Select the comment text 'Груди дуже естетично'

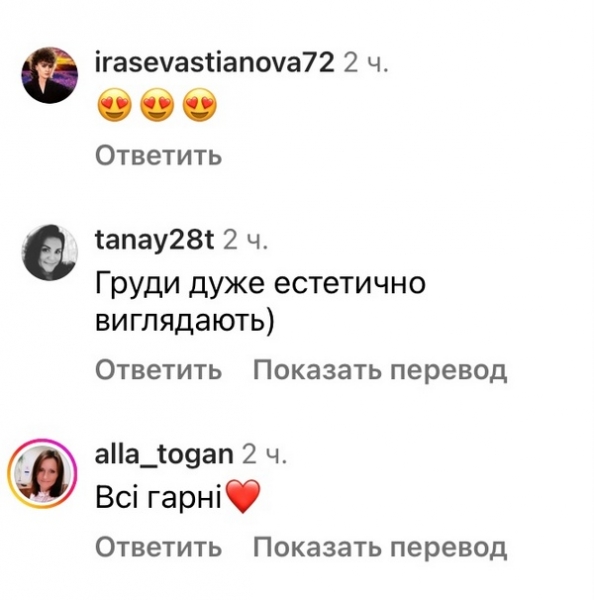tap(260, 284)
